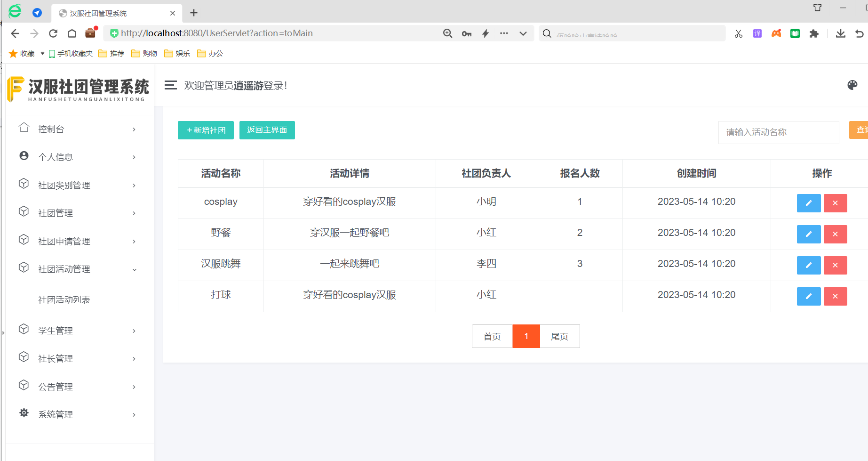The width and height of the screenshot is (868, 461).
Task: Click the browser search box
Action: click(x=632, y=33)
